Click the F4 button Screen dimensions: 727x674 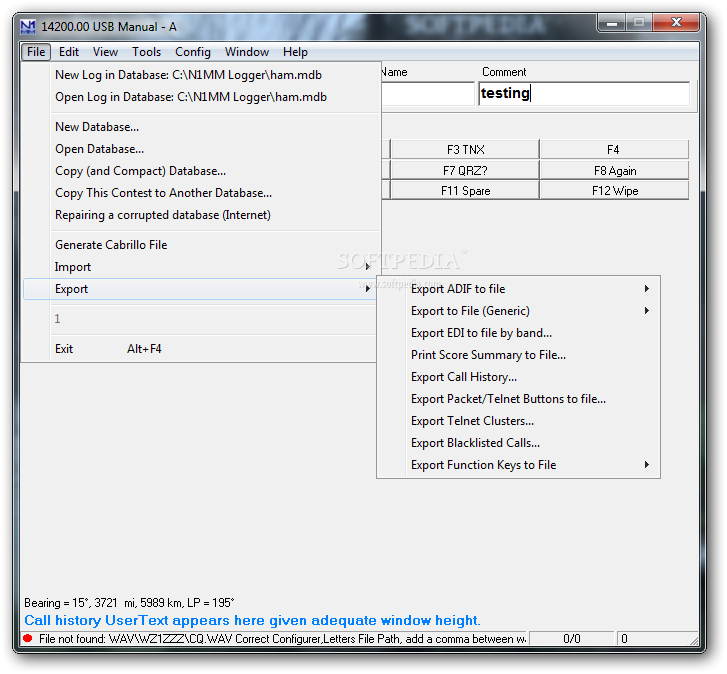tap(614, 149)
